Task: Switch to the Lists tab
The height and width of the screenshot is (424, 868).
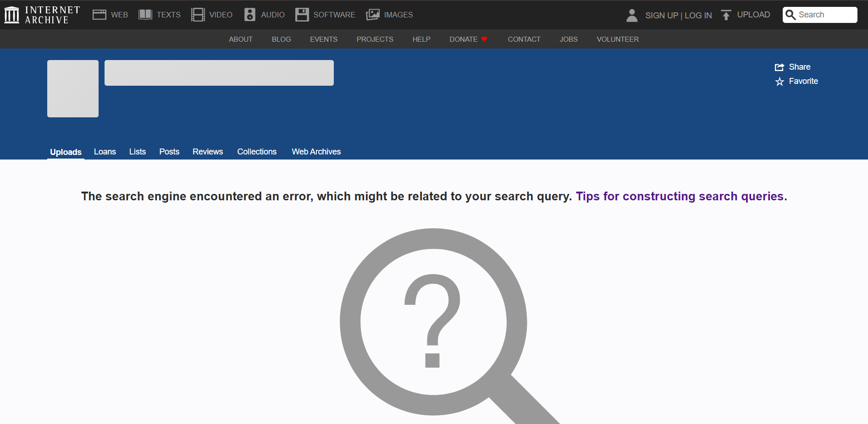Action: pyautogui.click(x=138, y=152)
